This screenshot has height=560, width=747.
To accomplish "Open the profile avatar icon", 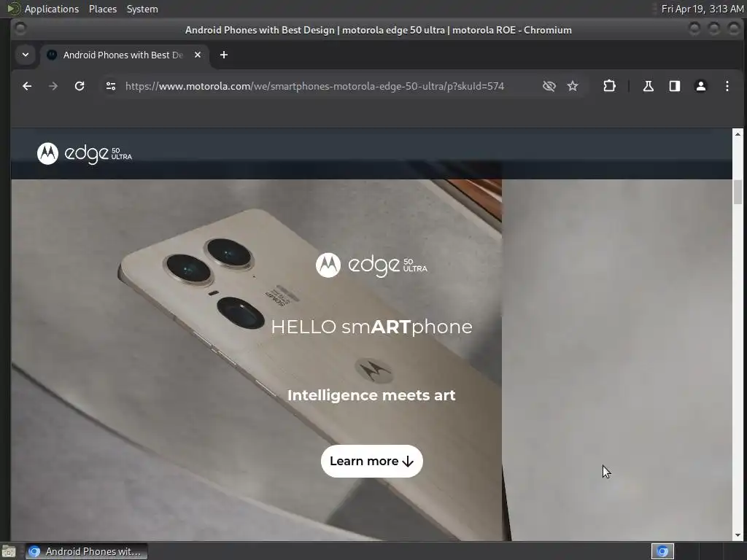I will coord(701,86).
